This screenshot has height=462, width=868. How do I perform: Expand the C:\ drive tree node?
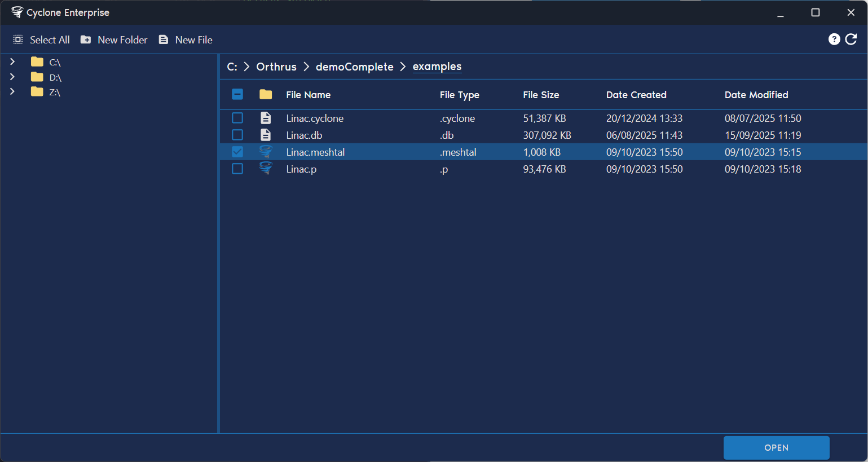coord(12,61)
